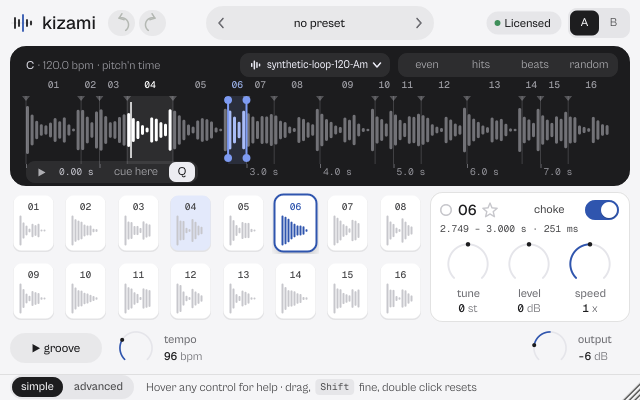Click the '2.749 – 3.000 s · 251 ms' readout

coord(509,229)
